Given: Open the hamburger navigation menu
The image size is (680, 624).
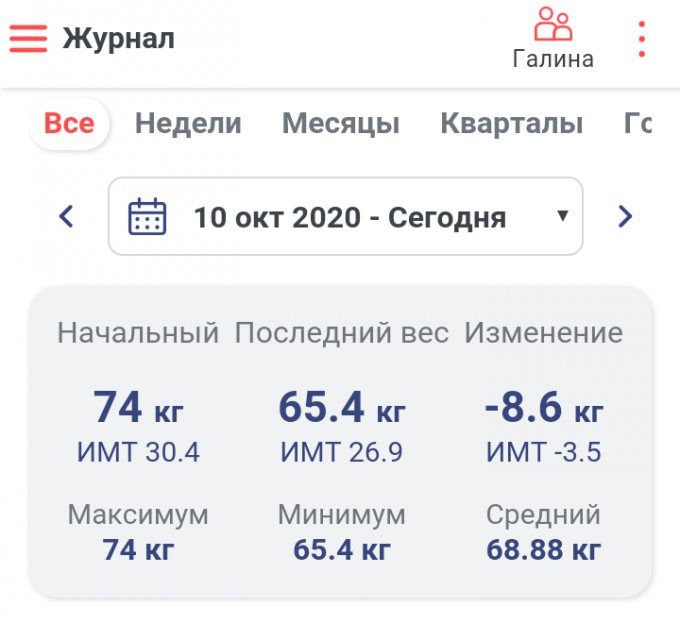Looking at the screenshot, I should (x=29, y=39).
